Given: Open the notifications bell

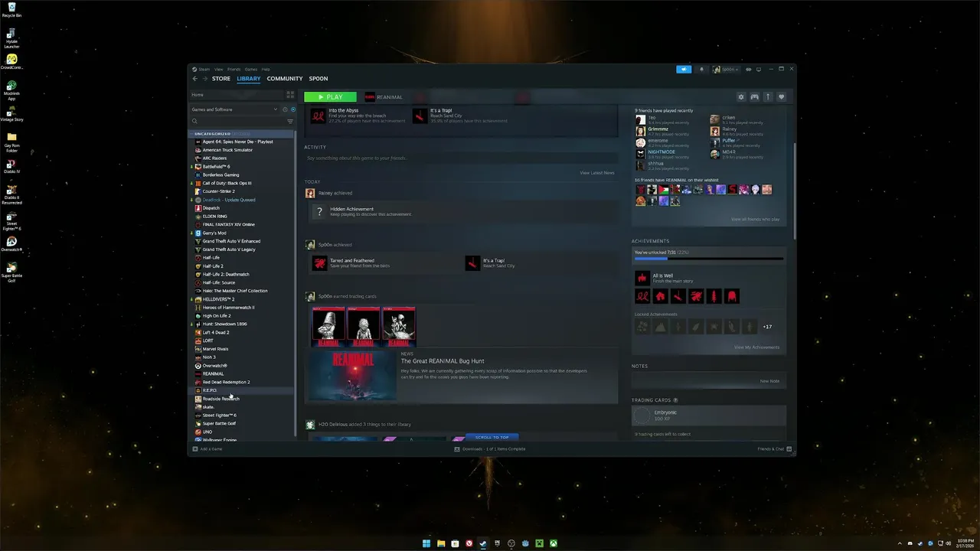Looking at the screenshot, I should tap(701, 69).
